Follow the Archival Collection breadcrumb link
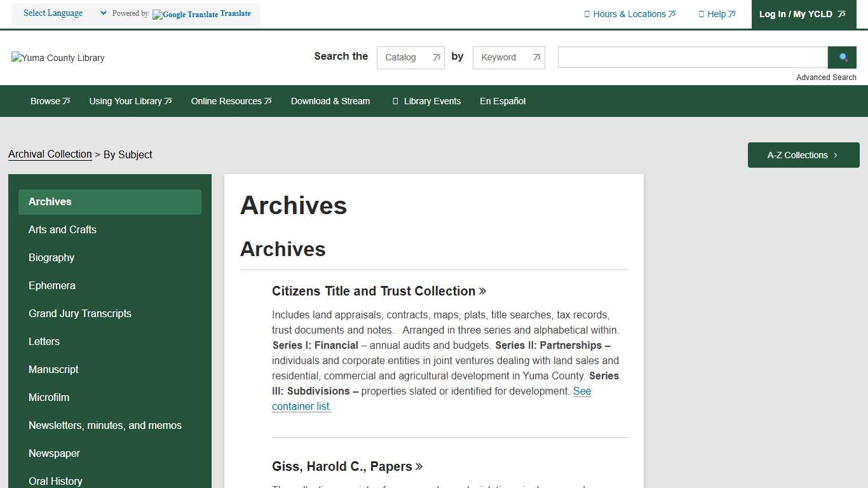The height and width of the screenshot is (488, 868). (x=50, y=154)
